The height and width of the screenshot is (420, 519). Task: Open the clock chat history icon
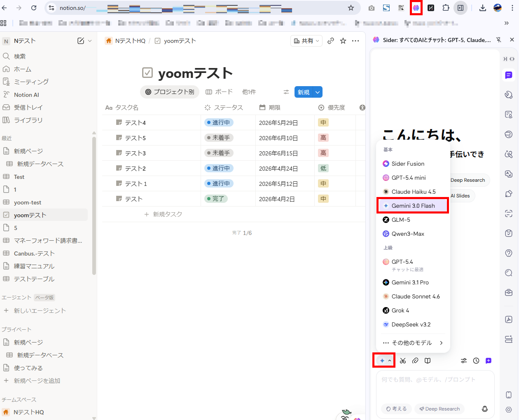pos(476,361)
